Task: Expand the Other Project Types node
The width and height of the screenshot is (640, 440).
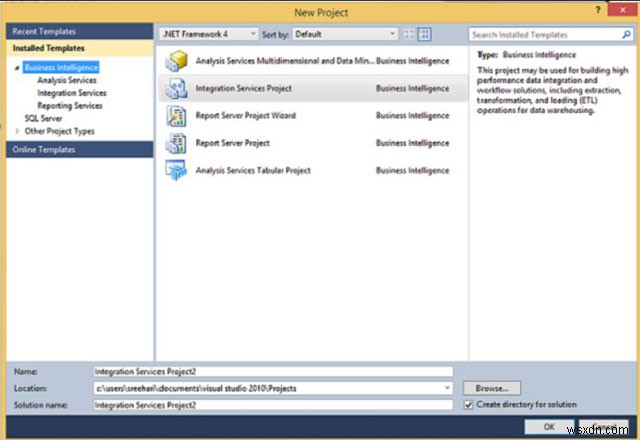Action: (x=17, y=131)
